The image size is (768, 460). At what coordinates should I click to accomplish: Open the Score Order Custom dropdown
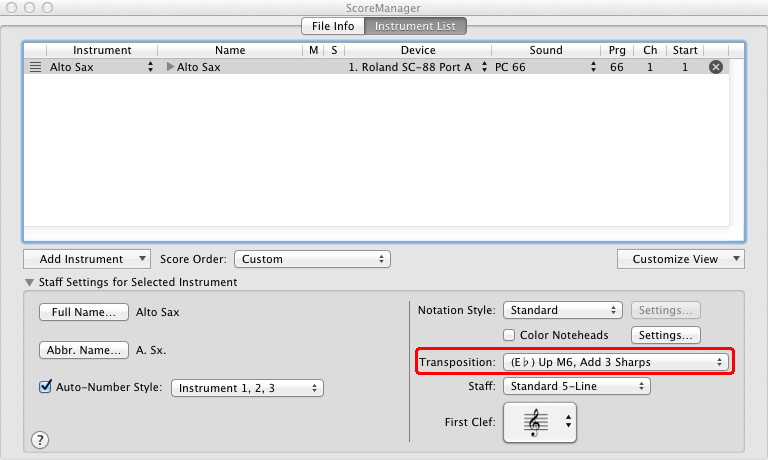point(312,259)
